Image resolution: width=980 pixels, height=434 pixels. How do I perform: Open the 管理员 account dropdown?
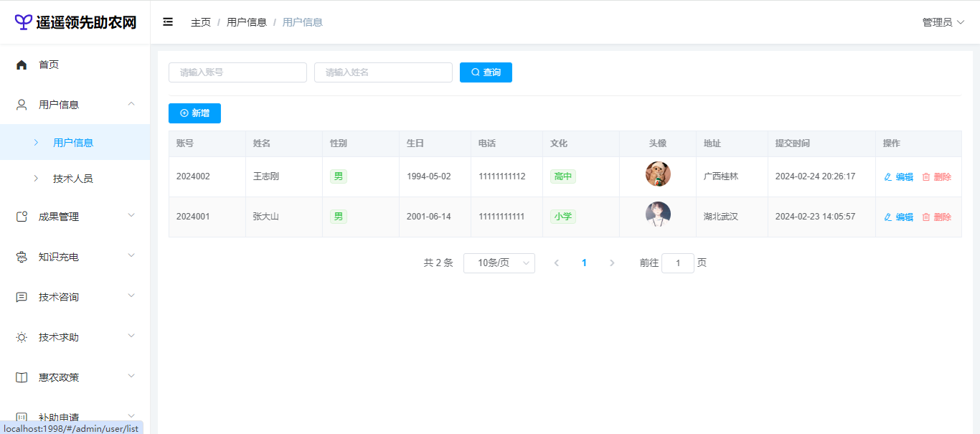point(943,22)
